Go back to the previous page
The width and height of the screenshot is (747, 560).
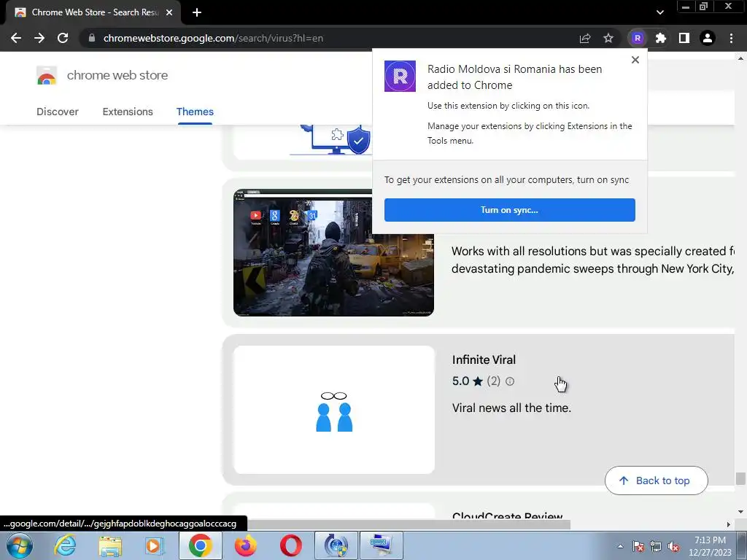[16, 38]
